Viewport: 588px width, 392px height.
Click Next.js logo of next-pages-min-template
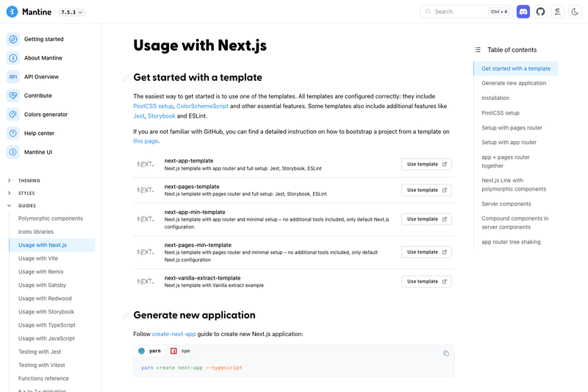point(146,252)
